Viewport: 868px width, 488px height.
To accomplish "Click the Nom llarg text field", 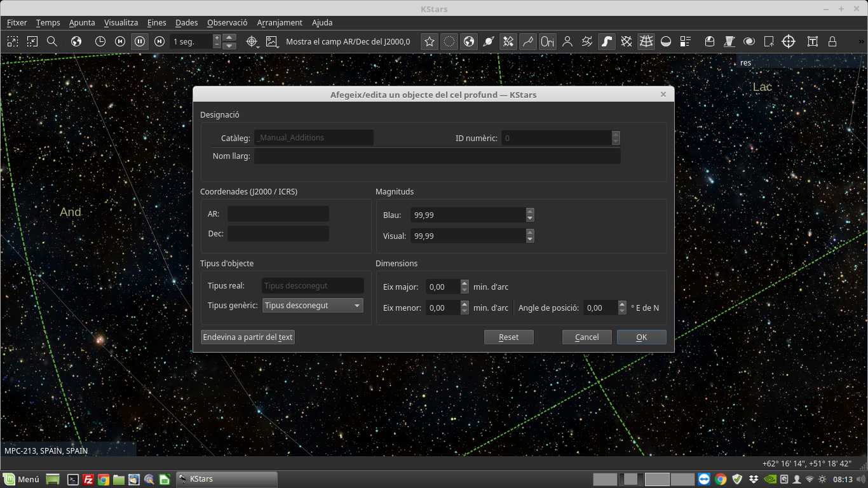I will coord(437,156).
